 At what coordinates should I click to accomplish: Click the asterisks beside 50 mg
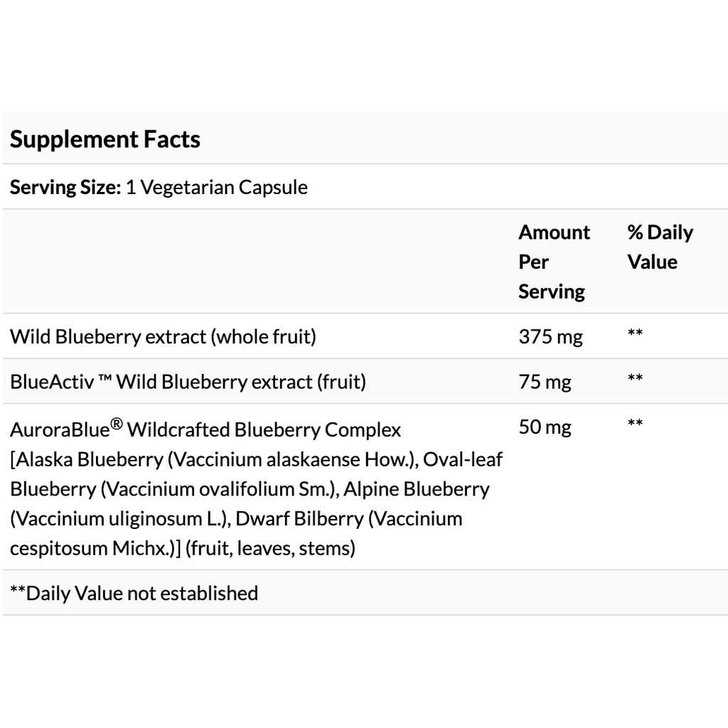635,423
